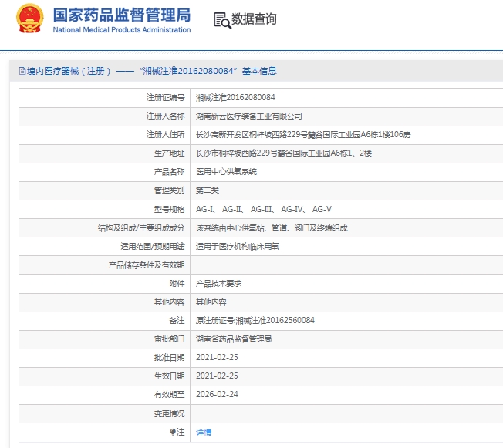
Task: Click the 审批部门 row label
Action: 170,339
